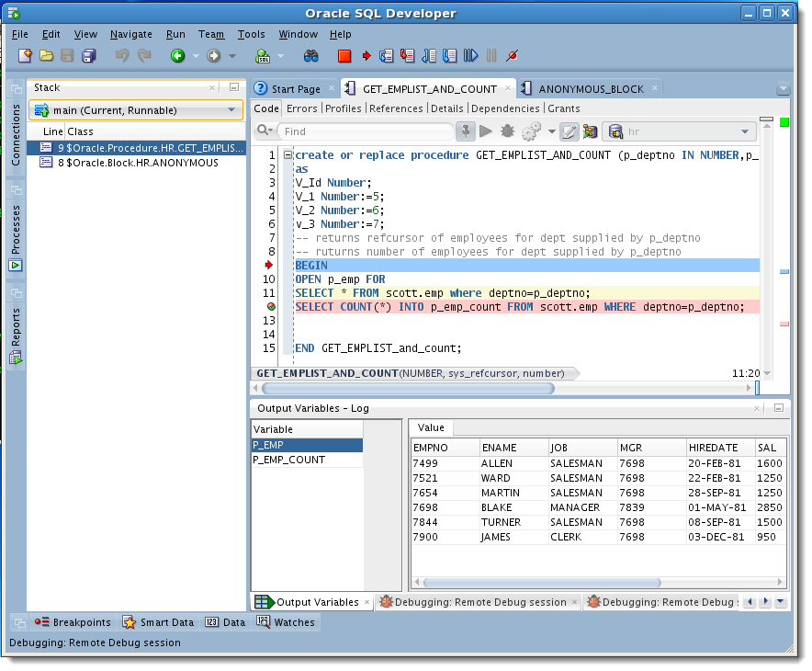
Task: Toggle the pin (freeze view) button
Action: (x=465, y=131)
